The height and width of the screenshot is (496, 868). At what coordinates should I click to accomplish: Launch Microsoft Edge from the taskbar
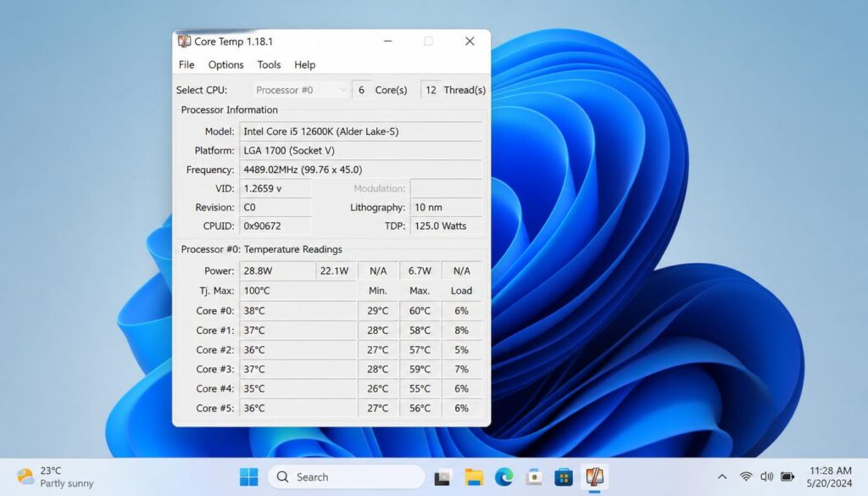click(504, 476)
